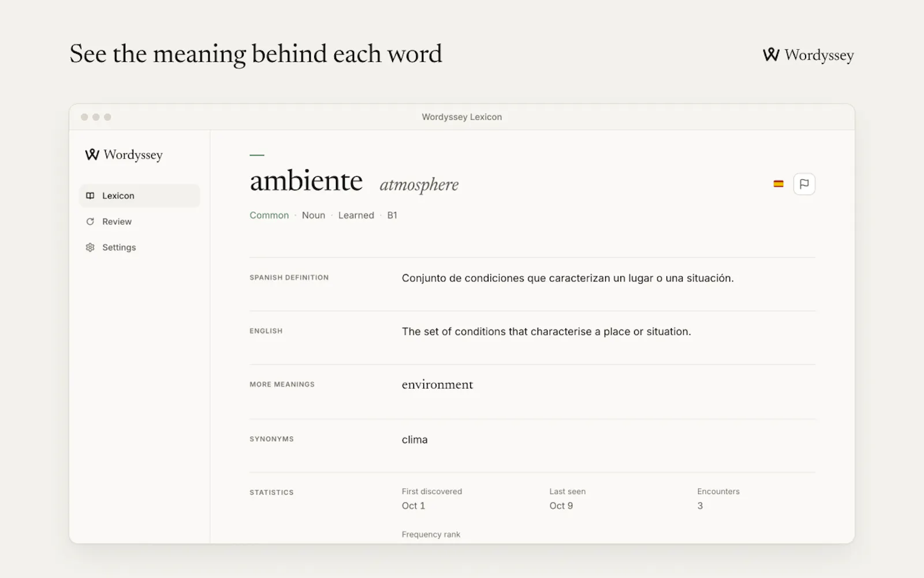The width and height of the screenshot is (924, 578).
Task: Click the translation 'atmosphere'
Action: point(419,185)
